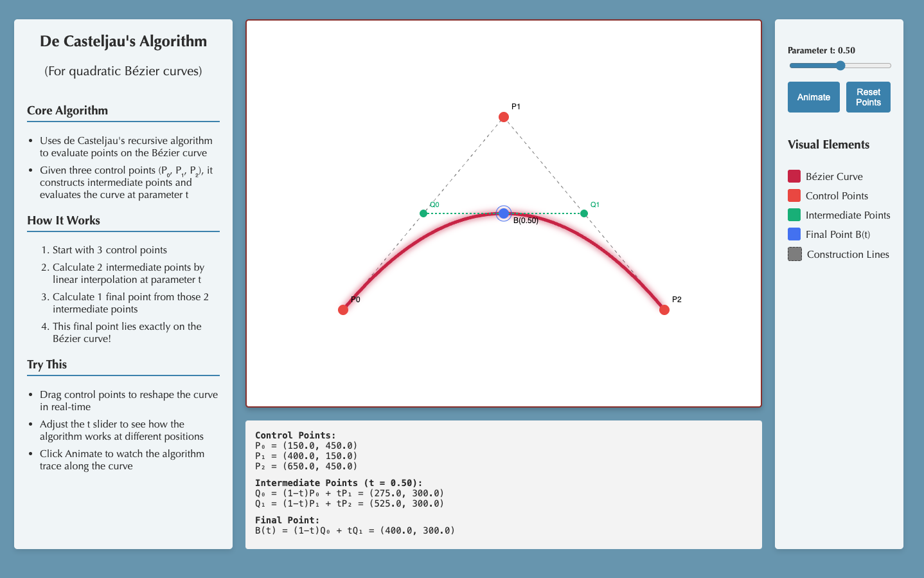The image size is (924, 578).
Task: Click the Core Algorithm heading
Action: click(x=67, y=111)
